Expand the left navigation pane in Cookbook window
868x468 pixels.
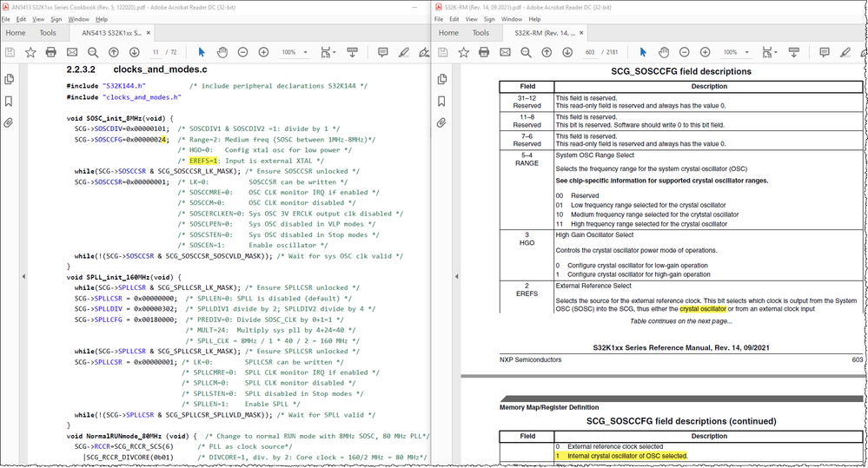coord(23,276)
